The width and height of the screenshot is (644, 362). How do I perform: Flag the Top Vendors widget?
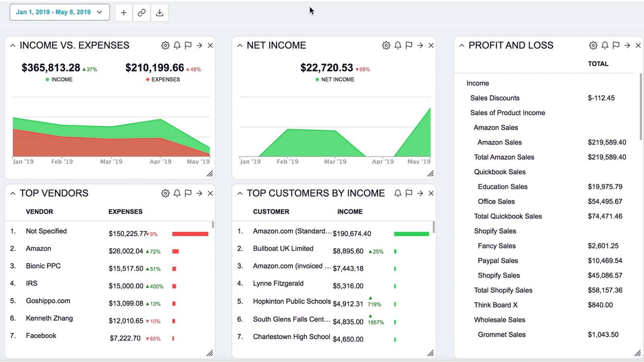188,193
